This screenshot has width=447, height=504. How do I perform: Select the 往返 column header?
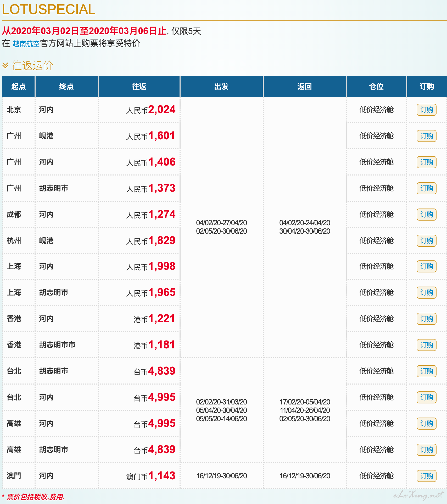pyautogui.click(x=139, y=86)
